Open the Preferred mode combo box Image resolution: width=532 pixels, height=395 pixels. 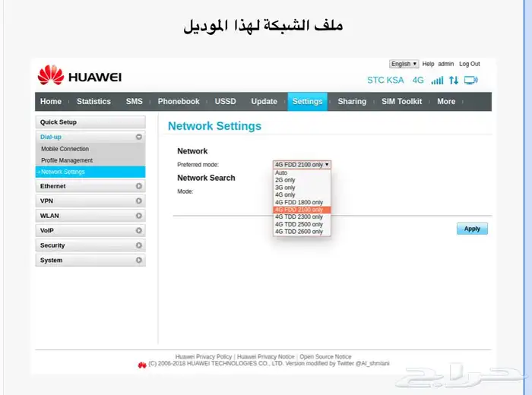(302, 164)
